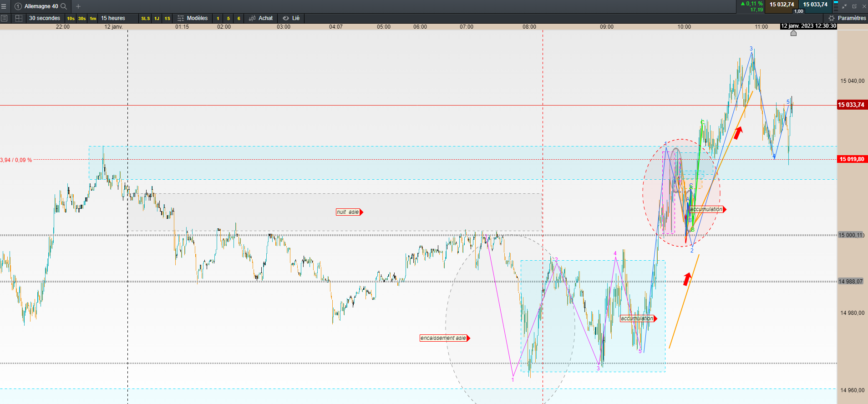Click the 17,19 points change value
This screenshot has height=404, width=868.
[756, 10]
